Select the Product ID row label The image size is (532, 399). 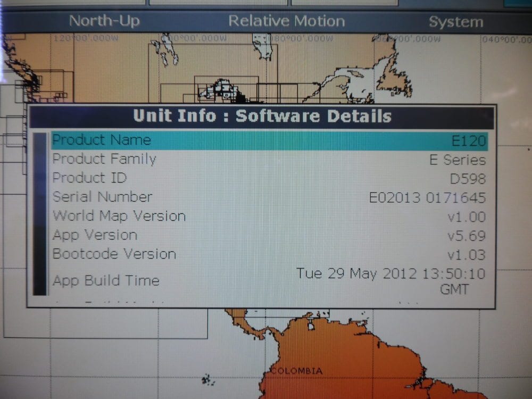89,178
